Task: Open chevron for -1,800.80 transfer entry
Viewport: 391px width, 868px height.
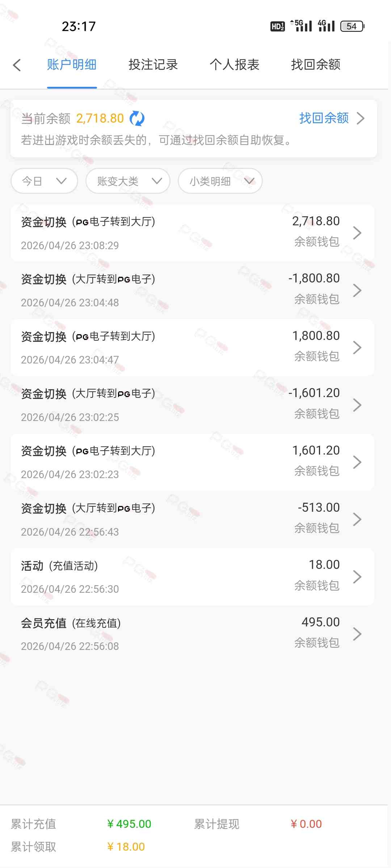Action: [x=357, y=290]
